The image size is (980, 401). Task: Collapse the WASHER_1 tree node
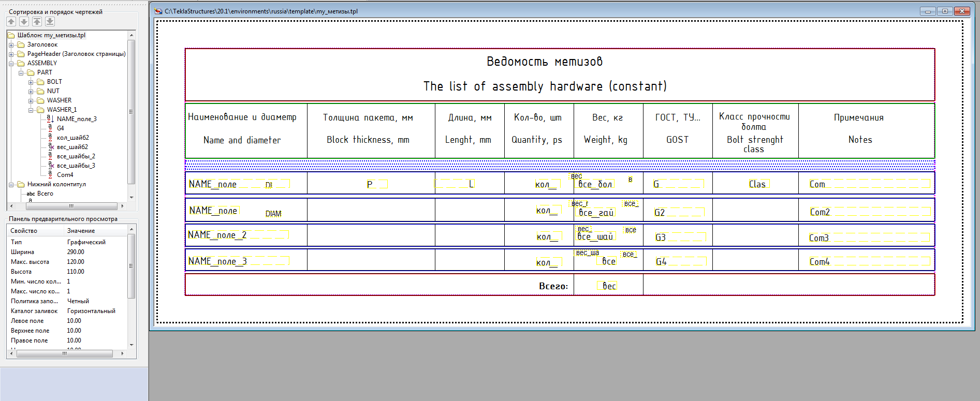click(x=31, y=110)
